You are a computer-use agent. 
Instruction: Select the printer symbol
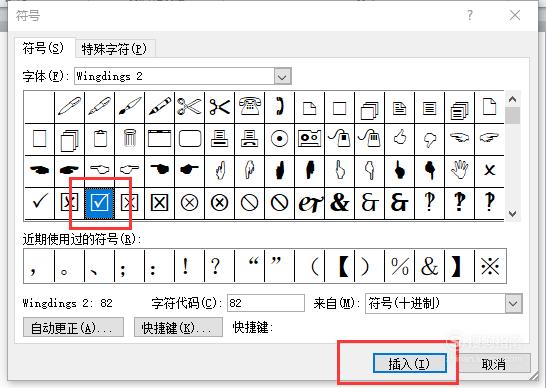pos(219,139)
